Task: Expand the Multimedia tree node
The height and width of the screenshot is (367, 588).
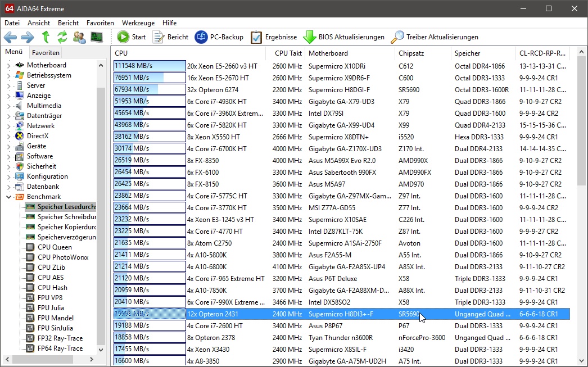Action: coord(8,106)
